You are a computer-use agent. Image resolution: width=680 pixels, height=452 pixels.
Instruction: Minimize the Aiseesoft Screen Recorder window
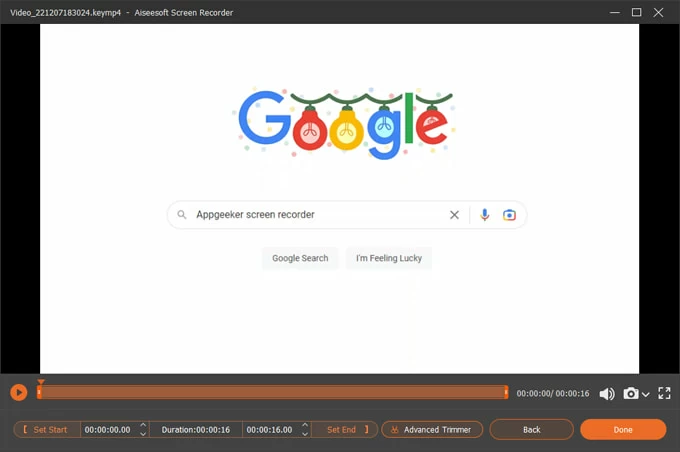(615, 12)
